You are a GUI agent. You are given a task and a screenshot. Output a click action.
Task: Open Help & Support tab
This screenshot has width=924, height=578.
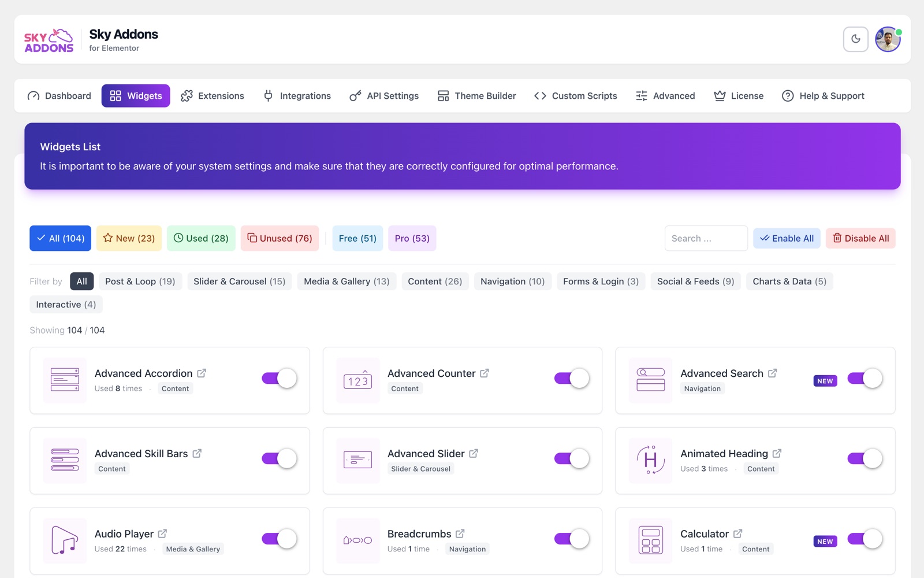[x=823, y=96]
